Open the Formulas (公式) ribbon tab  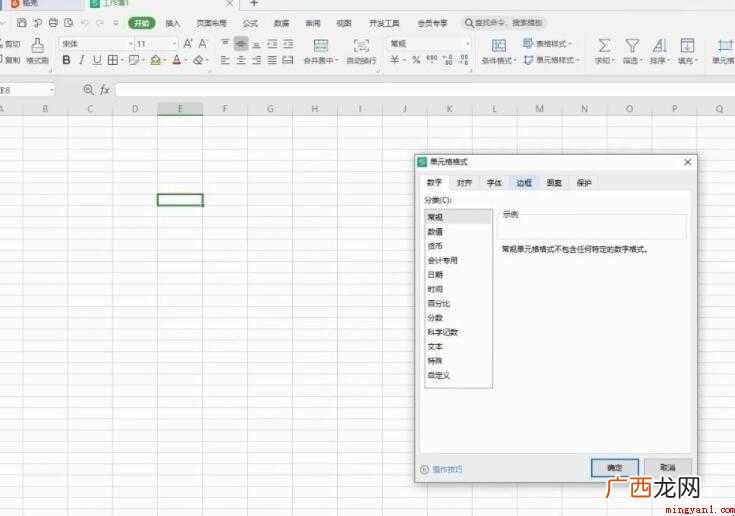250,23
